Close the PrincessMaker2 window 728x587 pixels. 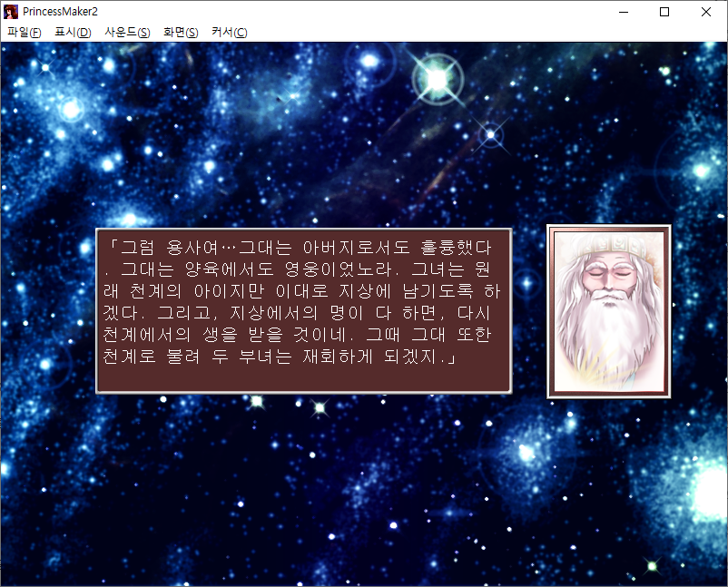[x=705, y=12]
